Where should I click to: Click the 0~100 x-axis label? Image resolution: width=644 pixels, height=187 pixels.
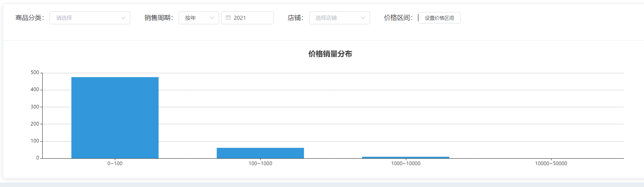pos(115,164)
